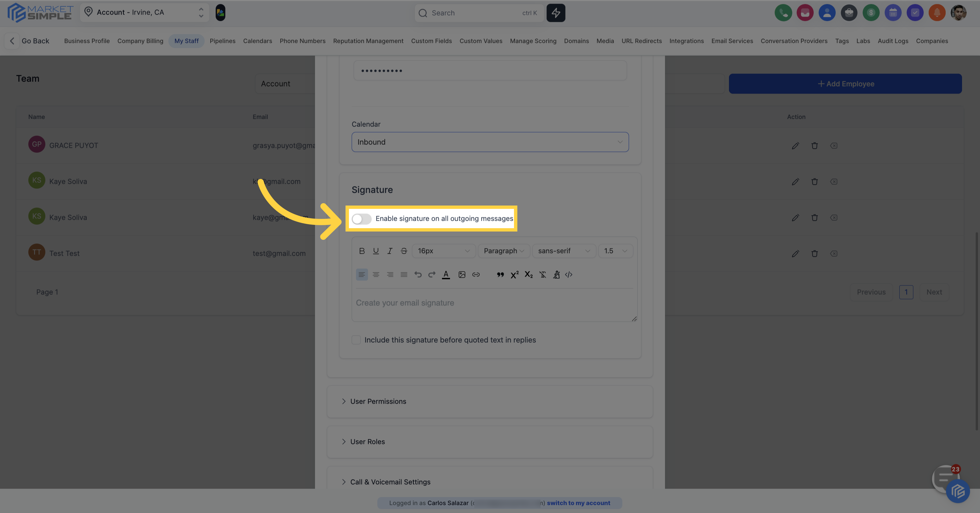980x513 pixels.
Task: Open the code view icon
Action: pos(568,274)
